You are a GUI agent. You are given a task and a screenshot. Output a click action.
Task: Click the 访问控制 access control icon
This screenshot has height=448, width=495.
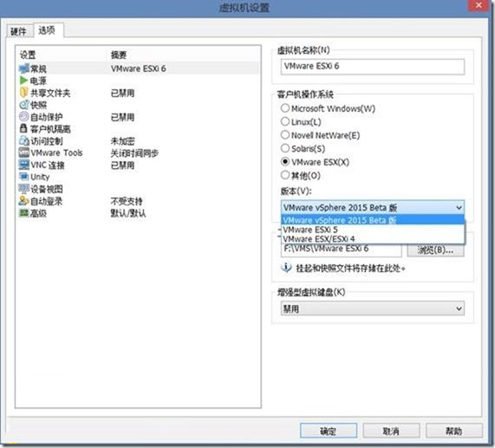click(x=24, y=140)
